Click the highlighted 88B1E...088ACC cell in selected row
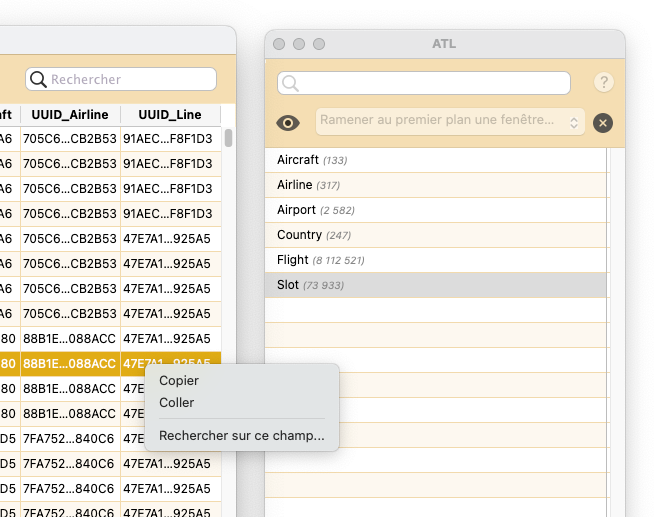 tap(70, 364)
